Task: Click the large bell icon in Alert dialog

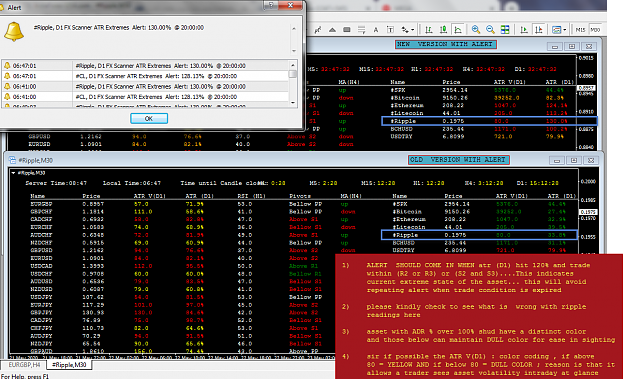Action: coord(14,31)
